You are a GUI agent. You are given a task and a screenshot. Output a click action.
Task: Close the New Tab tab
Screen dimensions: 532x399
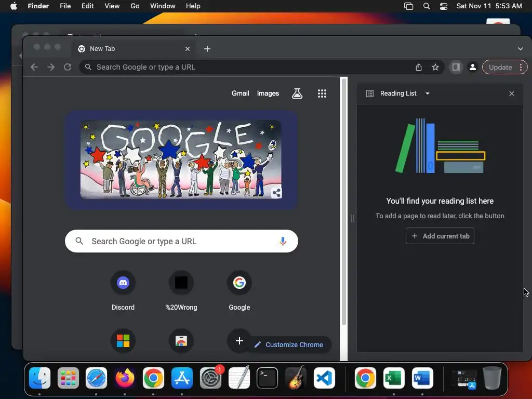click(x=187, y=49)
